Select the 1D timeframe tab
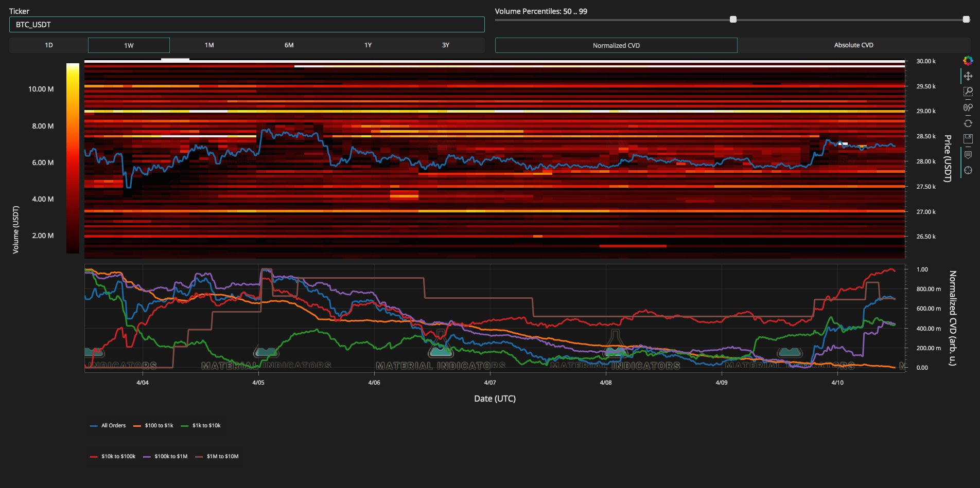Image resolution: width=980 pixels, height=488 pixels. pos(49,45)
